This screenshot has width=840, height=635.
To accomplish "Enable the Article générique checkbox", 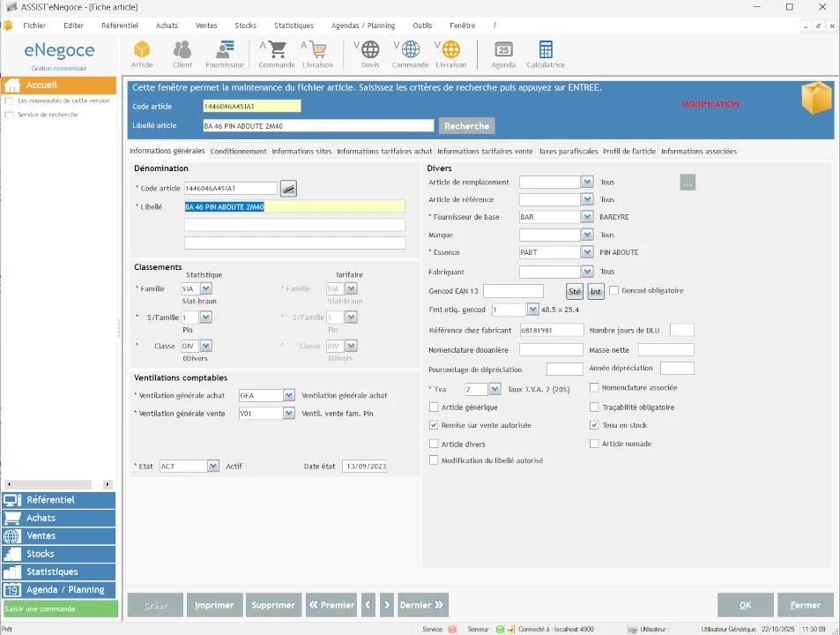I will [434, 407].
